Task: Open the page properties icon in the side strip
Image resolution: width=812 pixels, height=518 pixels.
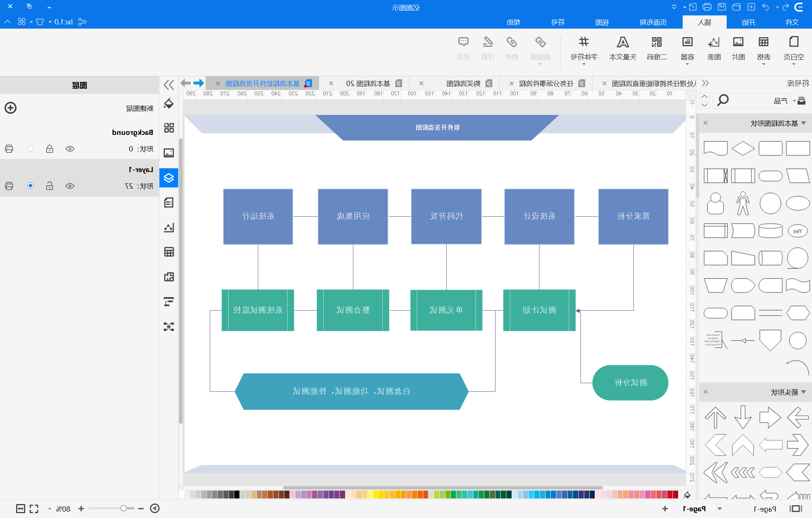Action: point(169,203)
